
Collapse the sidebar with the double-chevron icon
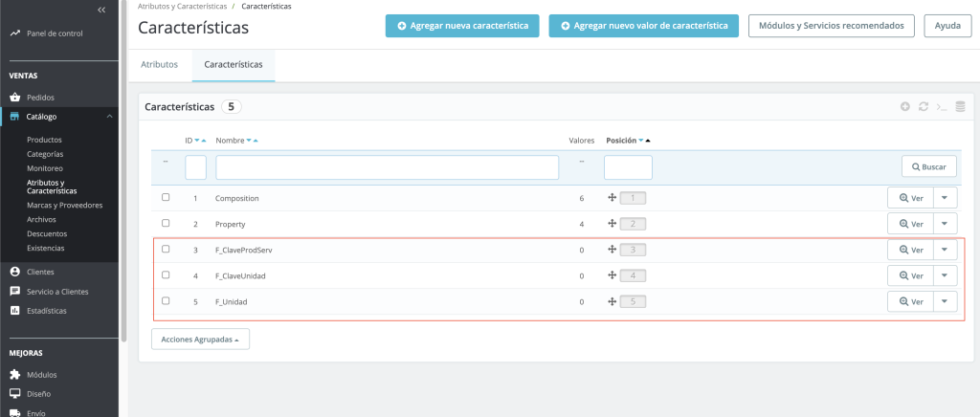point(101,10)
